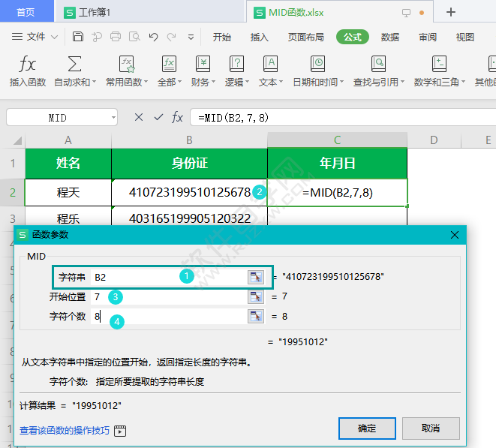This screenshot has width=496, height=448.
Task: Click the export to PDF icon
Action: pyautogui.click(x=97, y=37)
